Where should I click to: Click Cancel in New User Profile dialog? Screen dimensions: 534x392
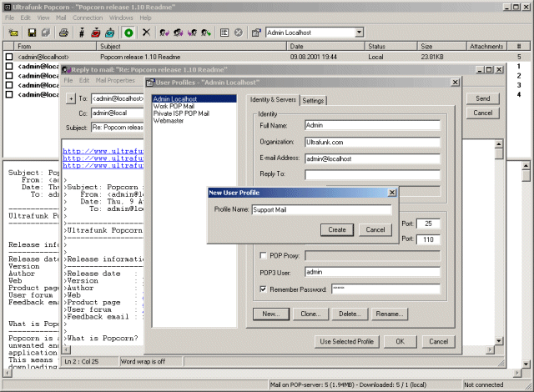pos(375,229)
